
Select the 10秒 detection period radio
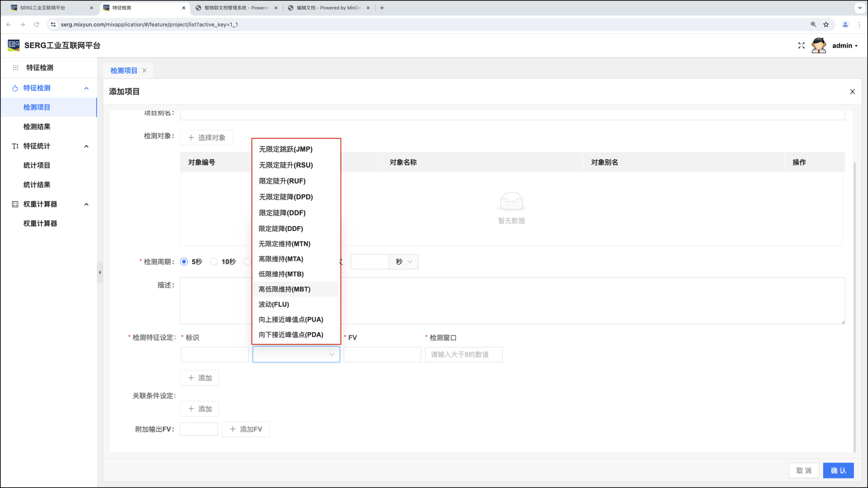click(214, 262)
